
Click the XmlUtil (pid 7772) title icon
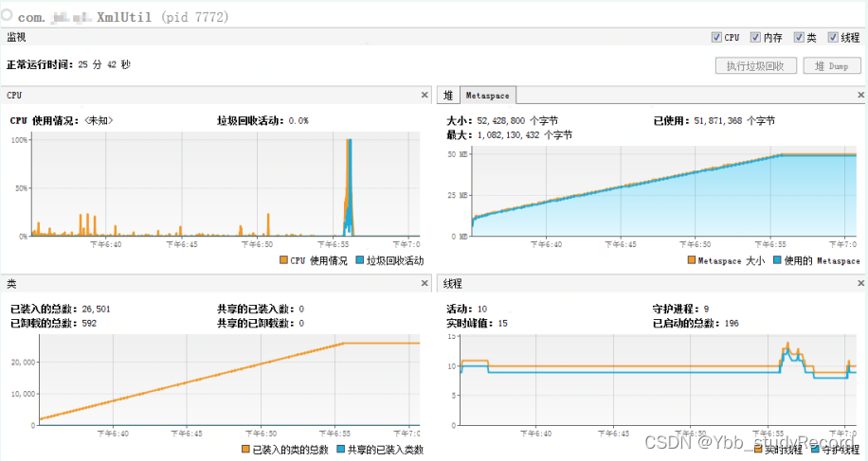pyautogui.click(x=7, y=15)
